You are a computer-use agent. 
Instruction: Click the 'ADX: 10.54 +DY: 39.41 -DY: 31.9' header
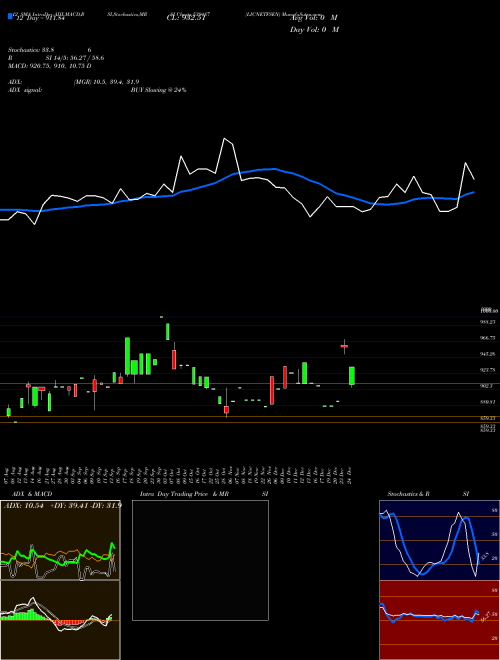(63, 505)
